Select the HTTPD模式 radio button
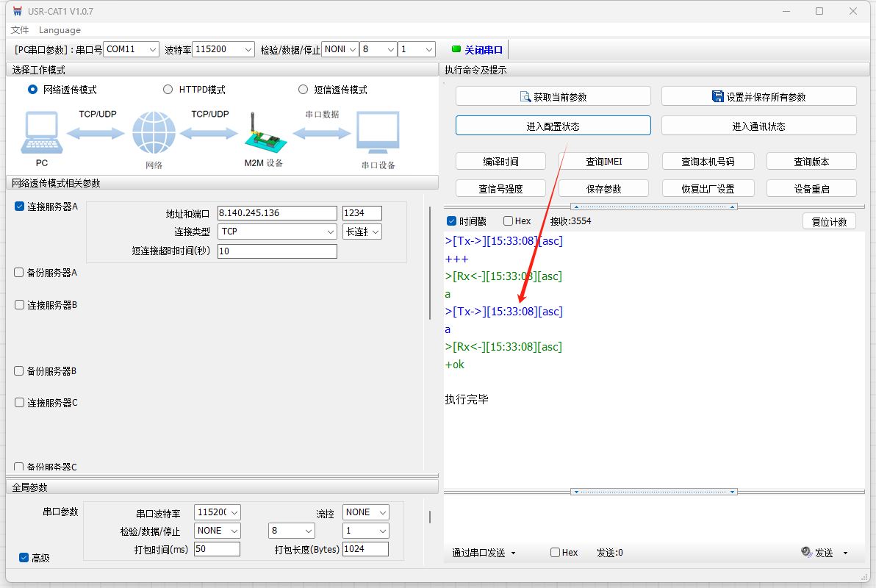 pos(168,90)
